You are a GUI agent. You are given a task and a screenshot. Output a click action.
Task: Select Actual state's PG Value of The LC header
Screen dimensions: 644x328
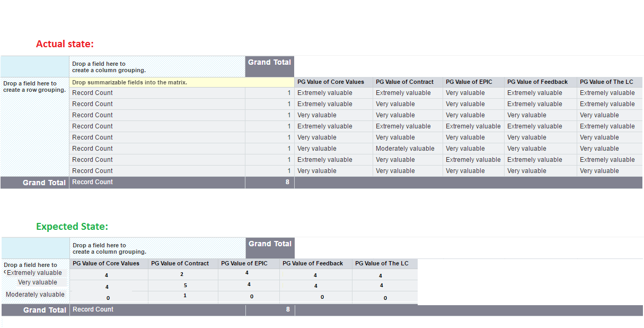[x=610, y=82]
